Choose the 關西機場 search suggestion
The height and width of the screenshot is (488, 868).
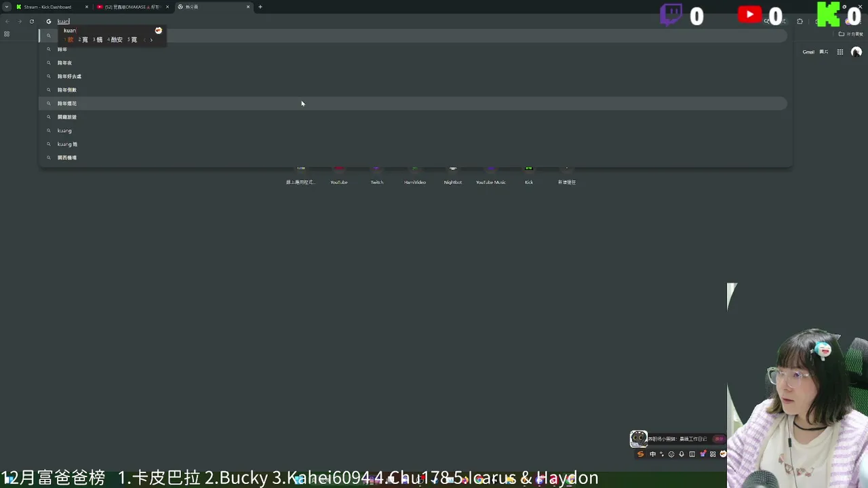[x=413, y=157]
